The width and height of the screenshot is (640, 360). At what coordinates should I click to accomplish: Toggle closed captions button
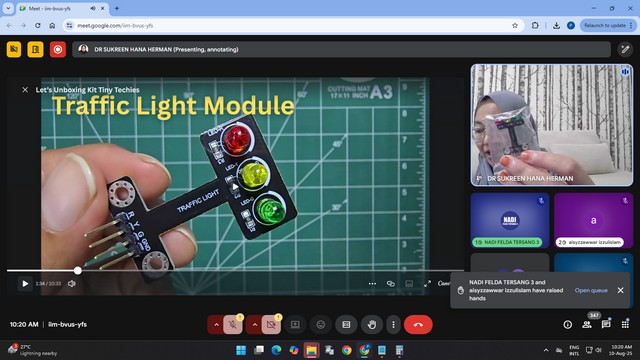346,324
